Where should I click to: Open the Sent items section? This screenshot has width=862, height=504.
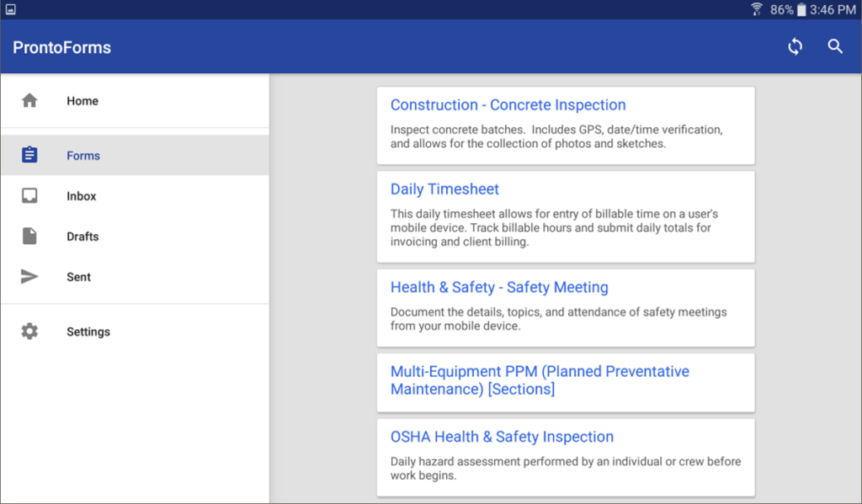[x=78, y=277]
